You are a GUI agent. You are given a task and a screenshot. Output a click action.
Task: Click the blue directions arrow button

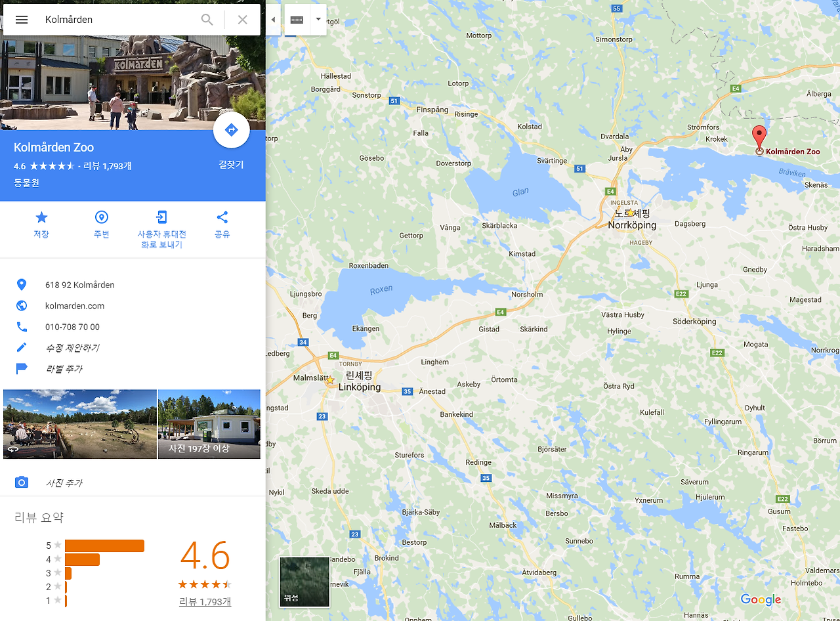pyautogui.click(x=232, y=130)
